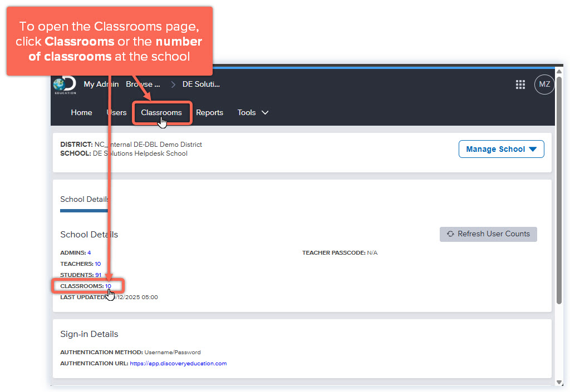Viewport: 570px width, 392px height.
Task: Open the Reports menu item
Action: [209, 112]
